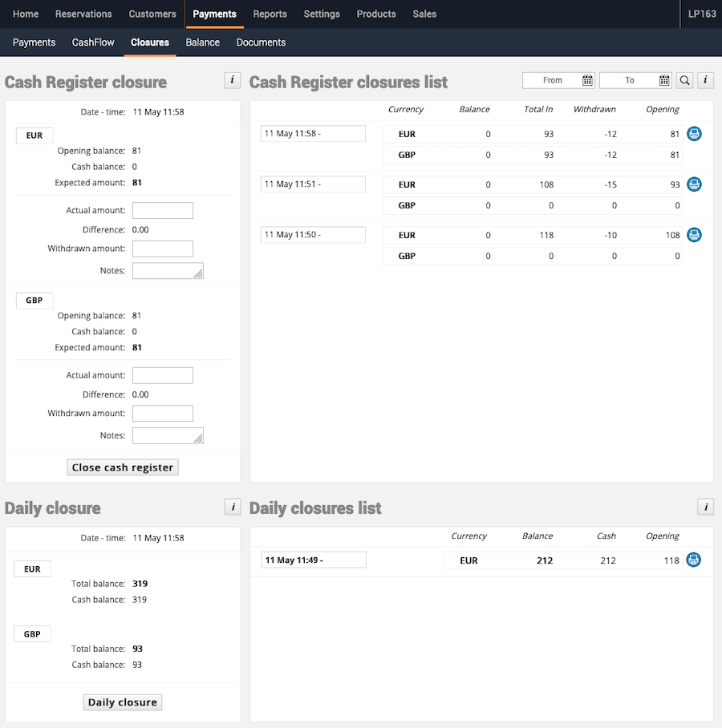722x728 pixels.
Task: Switch to the Payments sub-tab
Action: pyautogui.click(x=34, y=42)
